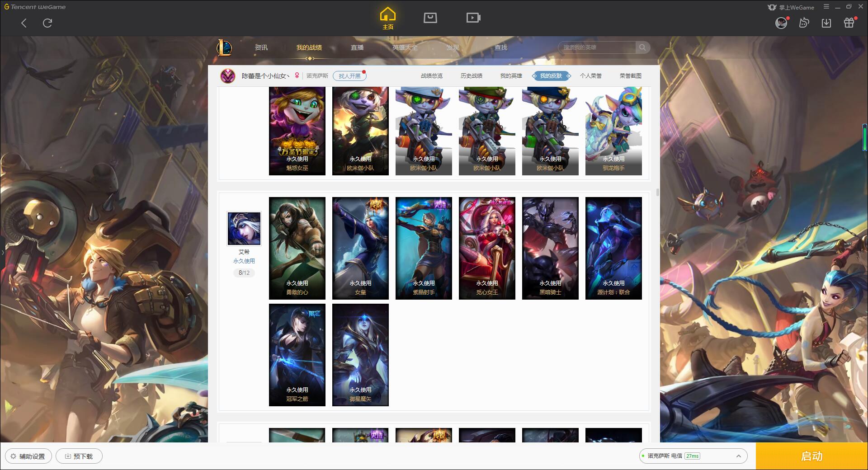Viewport: 868px width, 470px height.
Task: Open the store box icon in top bar
Action: [x=430, y=18]
